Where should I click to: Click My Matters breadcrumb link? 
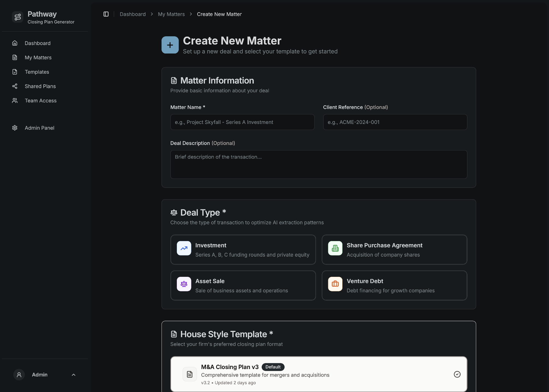[x=171, y=14]
